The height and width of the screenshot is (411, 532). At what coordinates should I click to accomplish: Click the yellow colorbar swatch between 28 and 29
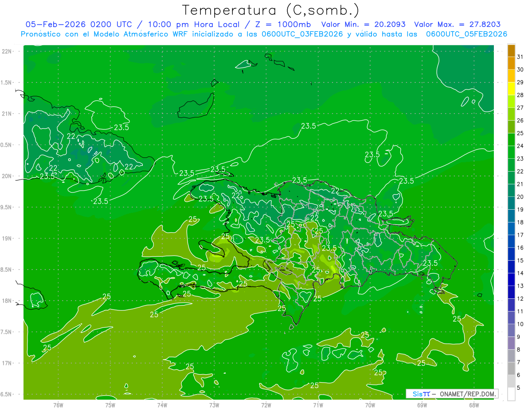511,89
